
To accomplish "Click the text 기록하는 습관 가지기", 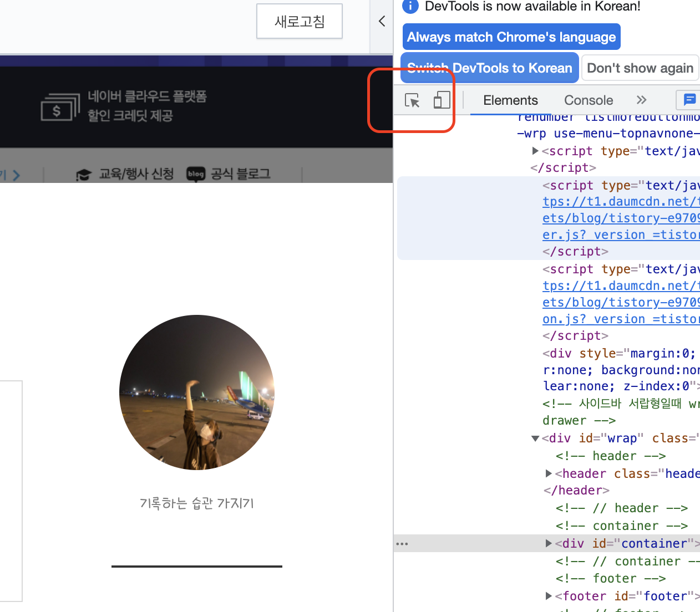I will tap(197, 503).
